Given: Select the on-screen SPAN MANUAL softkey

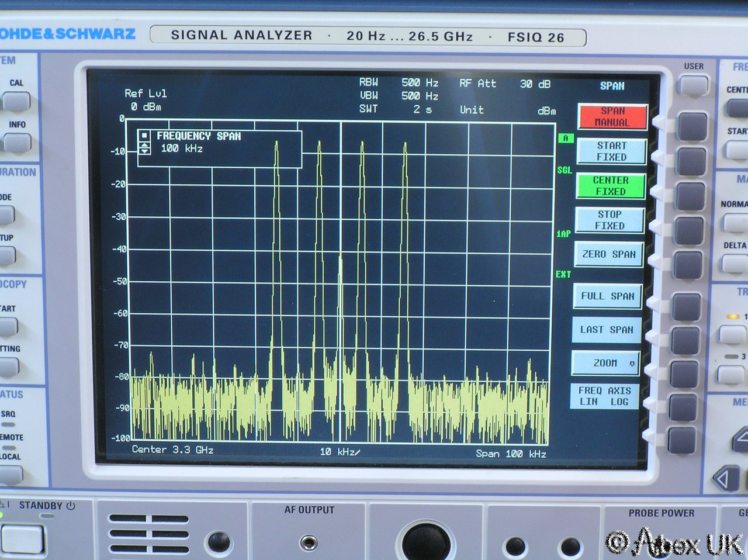Looking at the screenshot, I should [612, 116].
